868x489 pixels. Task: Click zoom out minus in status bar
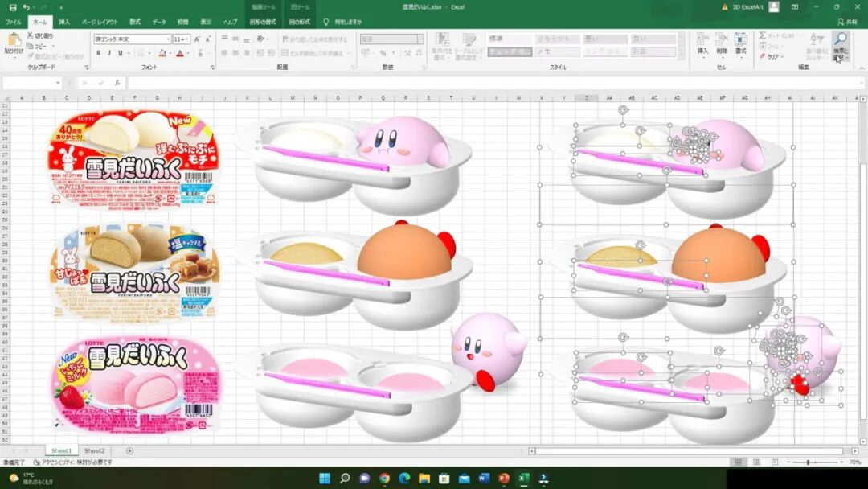point(788,462)
